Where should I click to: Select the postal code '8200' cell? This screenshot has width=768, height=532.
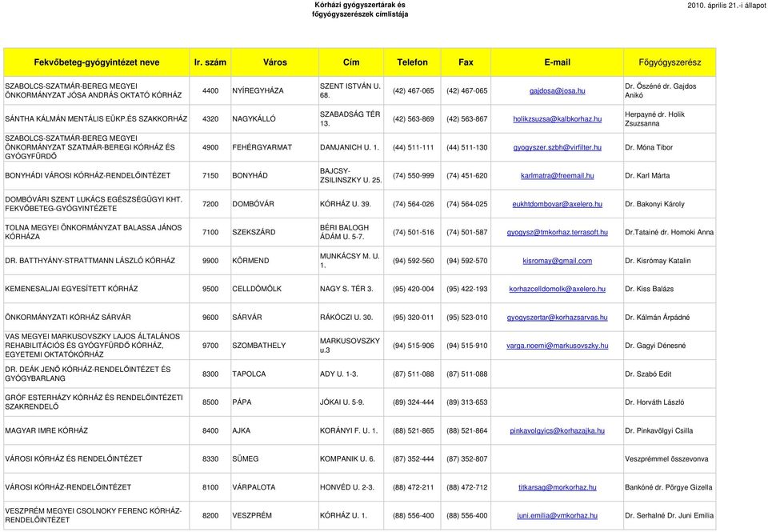coord(210,515)
